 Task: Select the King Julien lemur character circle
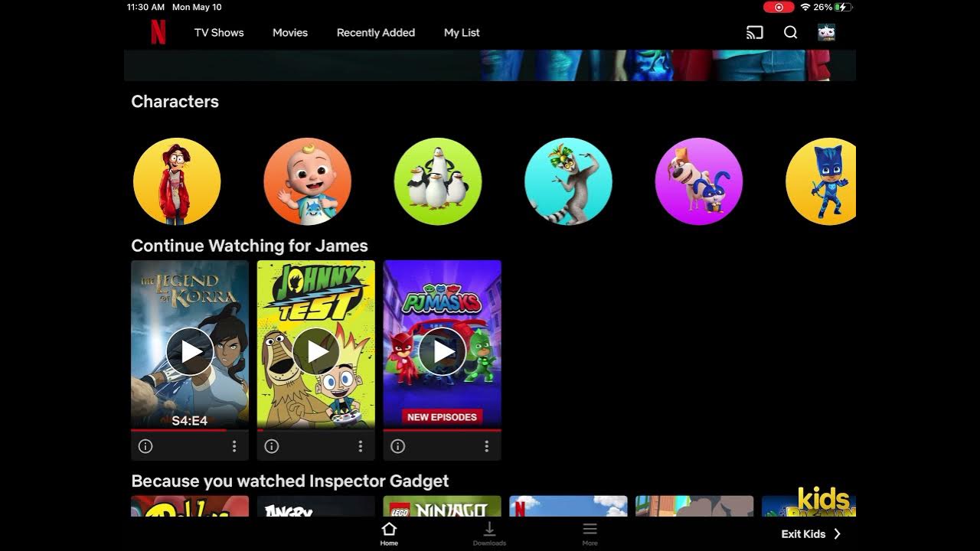568,181
